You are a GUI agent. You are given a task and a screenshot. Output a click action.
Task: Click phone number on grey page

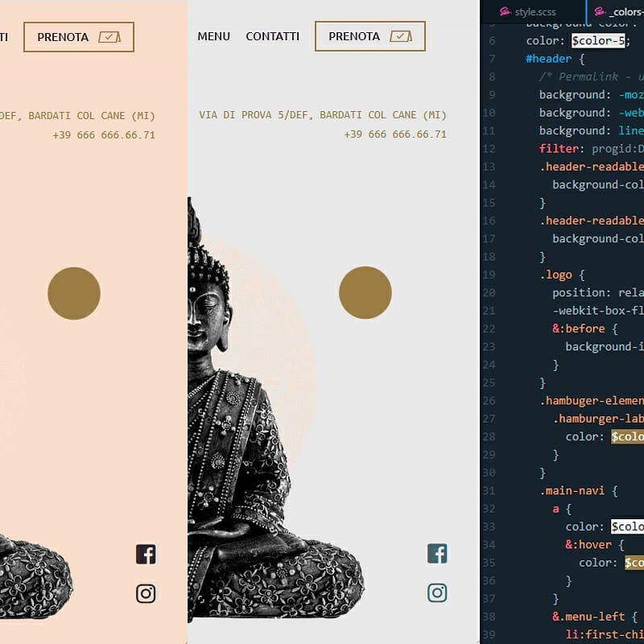coord(395,134)
